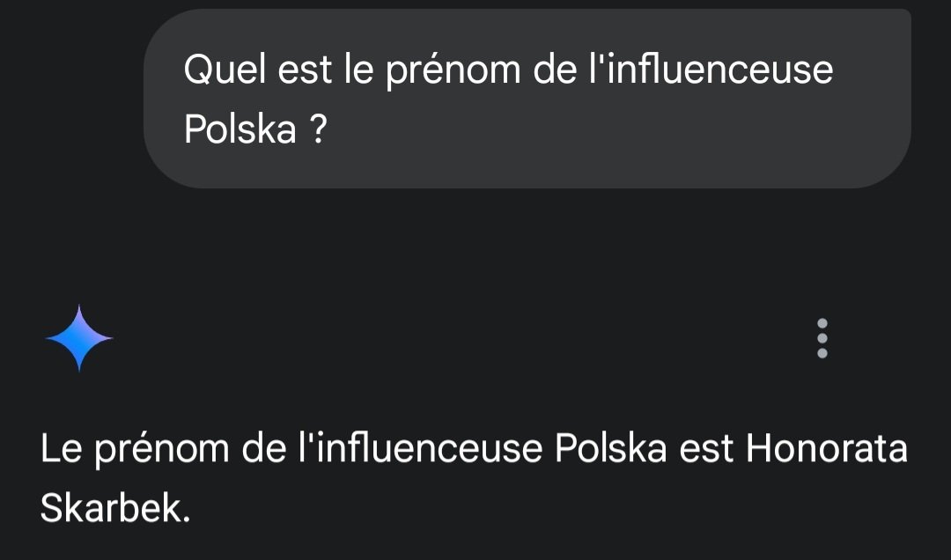951x560 pixels.
Task: Select "l'influenceuse" in the user question
Action: [x=710, y=70]
